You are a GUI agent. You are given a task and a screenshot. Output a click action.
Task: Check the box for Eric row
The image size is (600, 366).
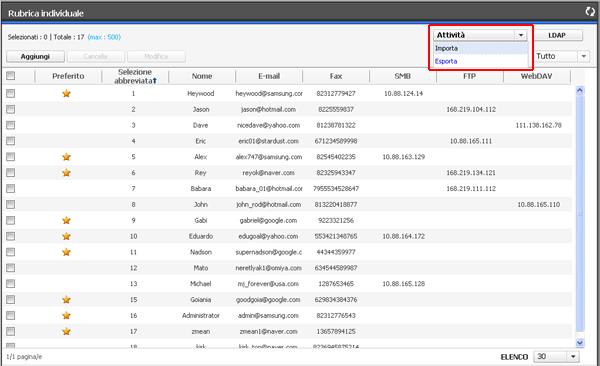pos(11,141)
